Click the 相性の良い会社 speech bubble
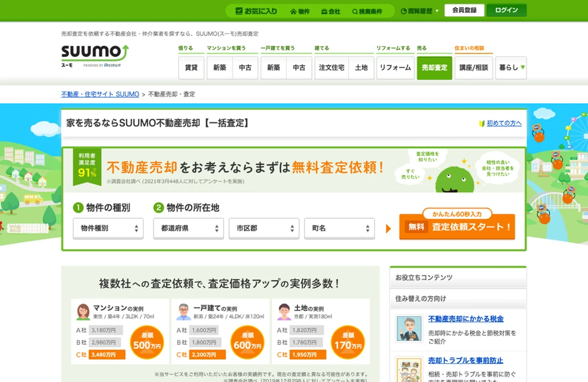Screen dimensions: 588x382 [x=498, y=168]
